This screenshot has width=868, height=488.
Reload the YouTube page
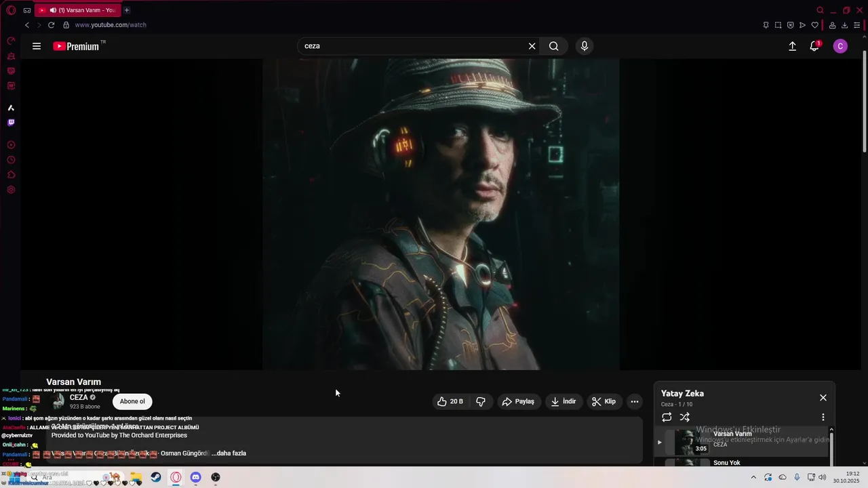point(51,25)
